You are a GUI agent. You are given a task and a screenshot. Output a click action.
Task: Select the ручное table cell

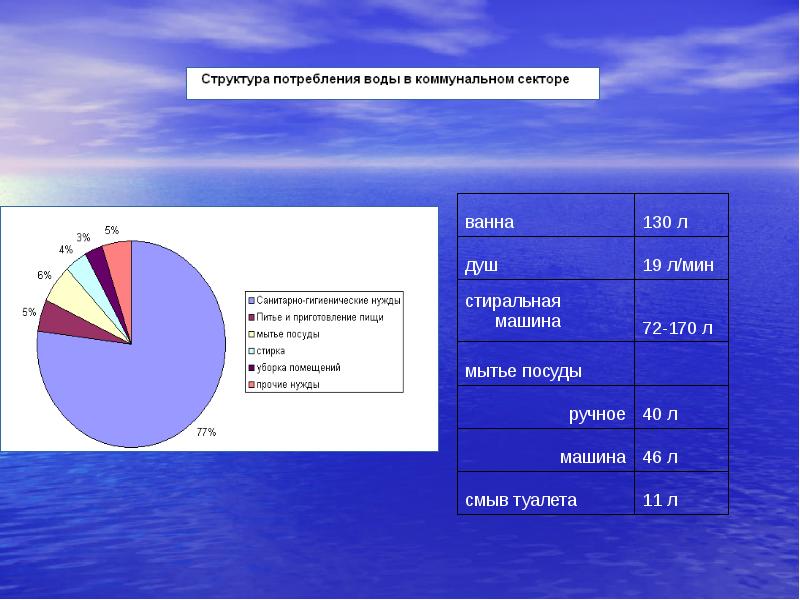click(546, 414)
